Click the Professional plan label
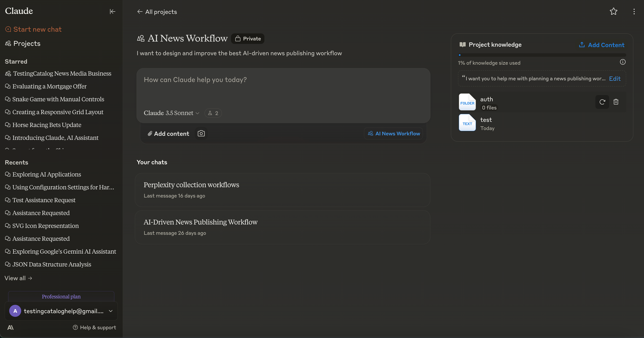Viewport: 644px width, 338px height. 61,296
